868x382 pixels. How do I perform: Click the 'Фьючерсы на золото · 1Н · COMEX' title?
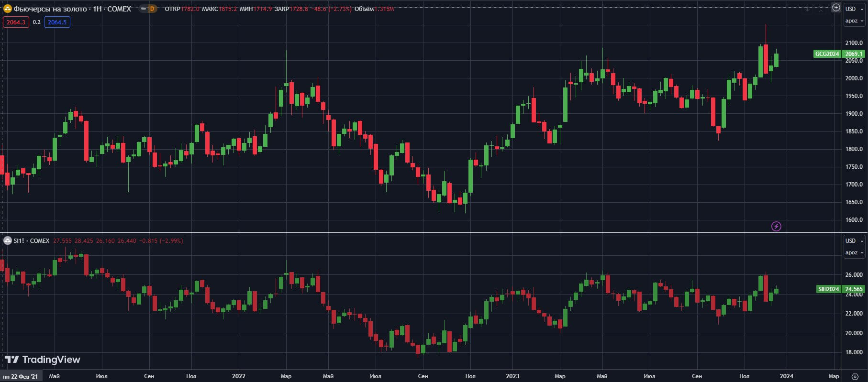(72, 9)
